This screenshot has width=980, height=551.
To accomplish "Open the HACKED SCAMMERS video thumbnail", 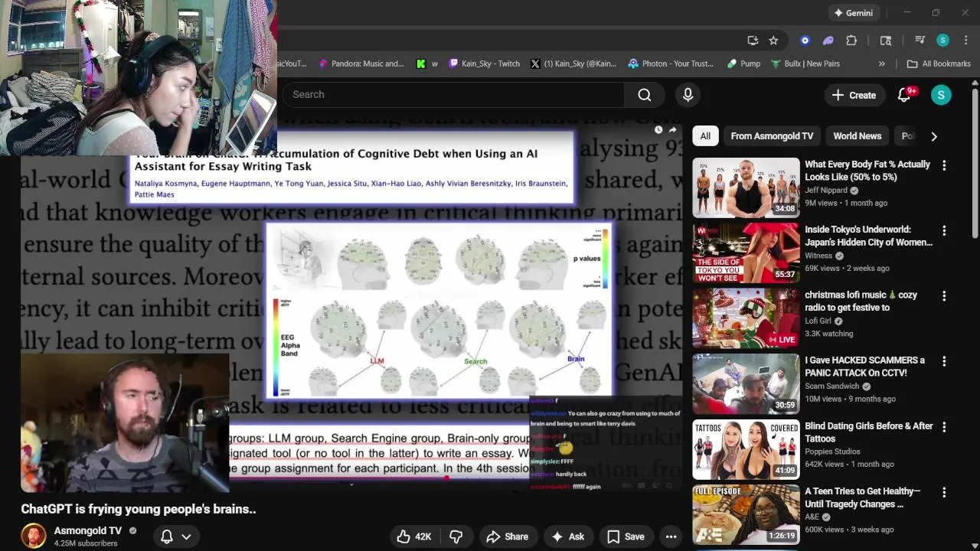I will pos(746,383).
